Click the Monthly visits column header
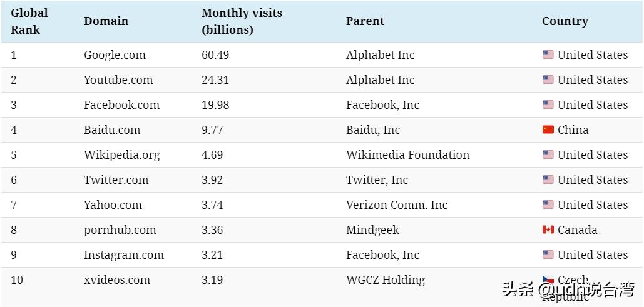The height and width of the screenshot is (307, 644). pos(242,21)
